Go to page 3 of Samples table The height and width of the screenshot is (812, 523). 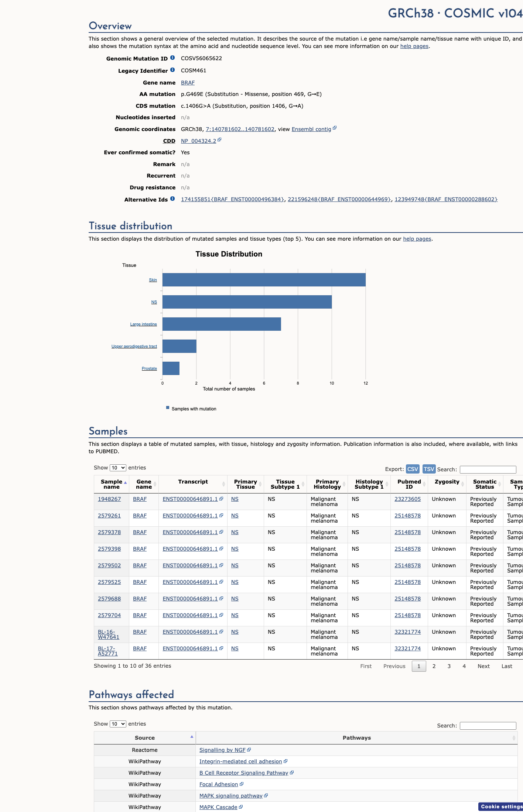coord(449,666)
